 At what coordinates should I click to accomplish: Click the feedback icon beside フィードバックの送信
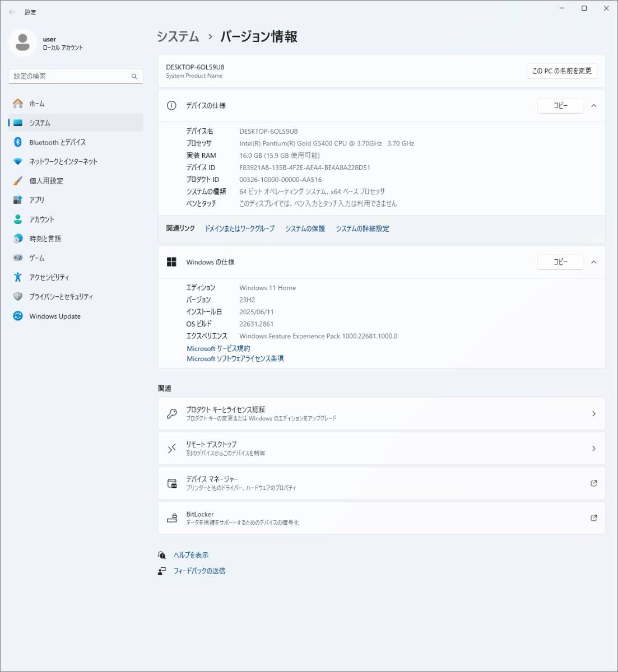click(x=162, y=571)
